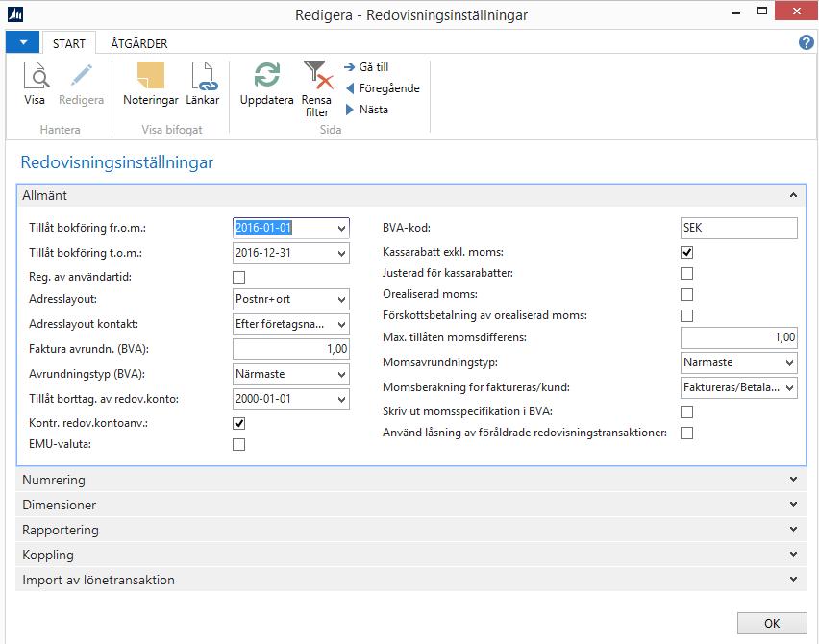Screen dimensions: 819x644
Task: Click Rensa filter funnel icon
Action: click(x=317, y=75)
